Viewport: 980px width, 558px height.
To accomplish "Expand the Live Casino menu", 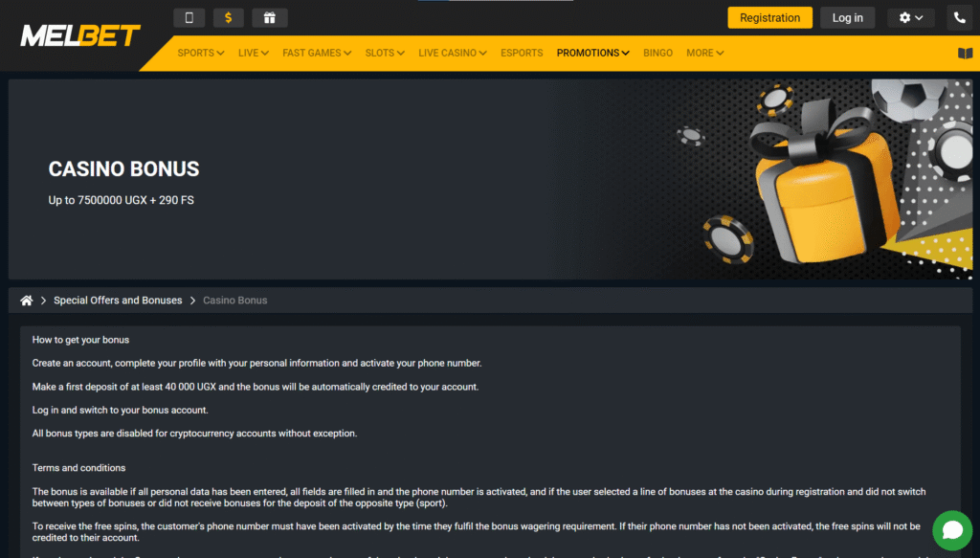I will (453, 53).
